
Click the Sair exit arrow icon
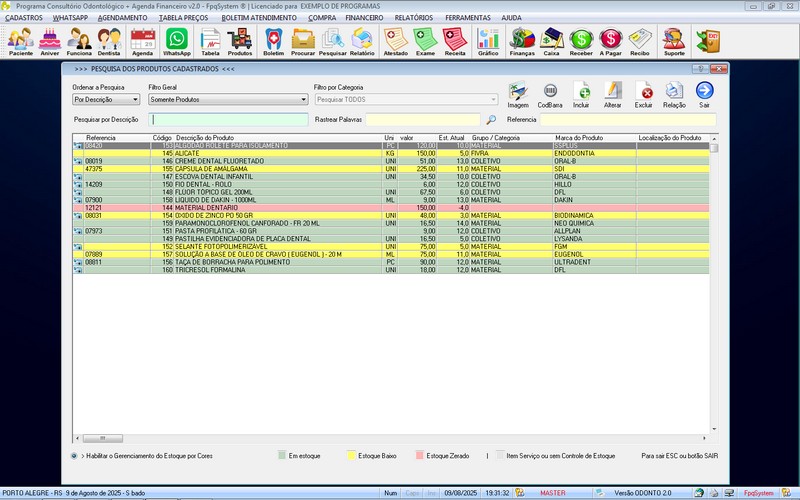click(704, 93)
